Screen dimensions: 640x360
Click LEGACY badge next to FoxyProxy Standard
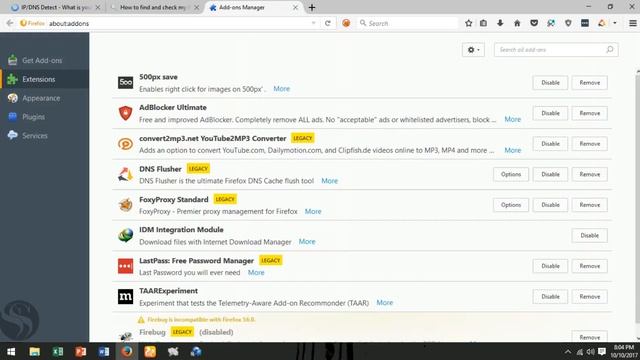click(x=225, y=199)
